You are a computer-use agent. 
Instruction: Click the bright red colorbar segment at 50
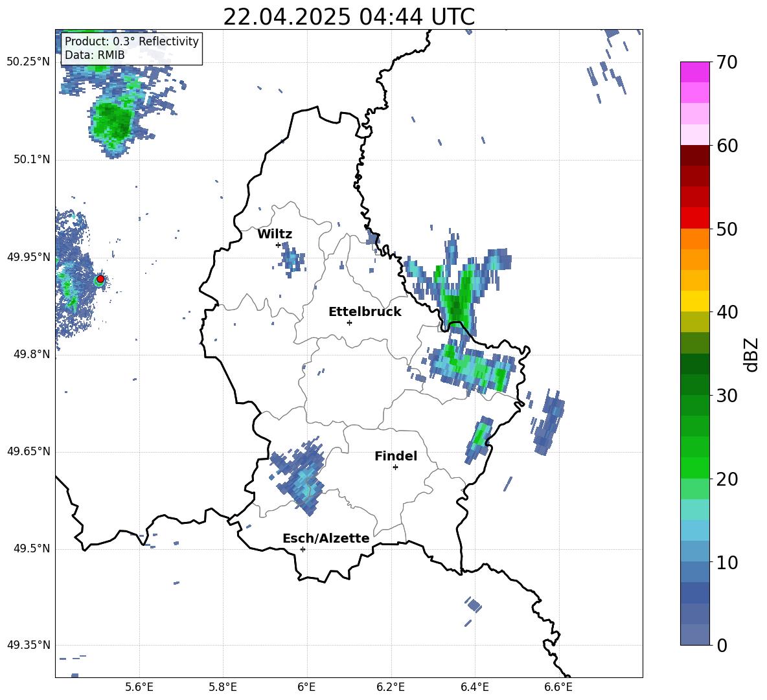[x=694, y=218]
